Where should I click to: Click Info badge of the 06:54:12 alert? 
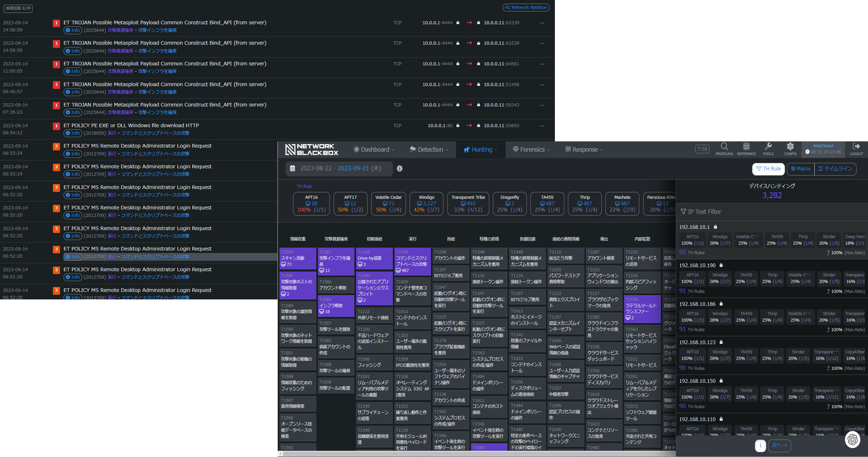(73, 133)
